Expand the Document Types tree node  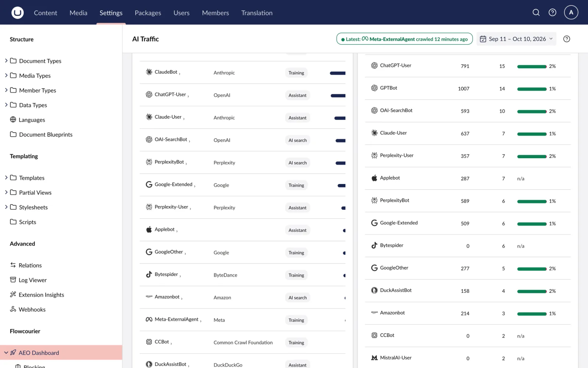tap(6, 61)
